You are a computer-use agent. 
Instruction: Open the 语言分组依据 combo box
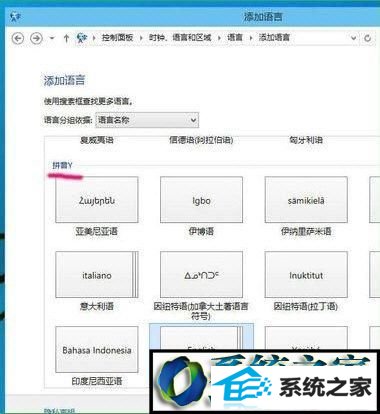(147, 120)
